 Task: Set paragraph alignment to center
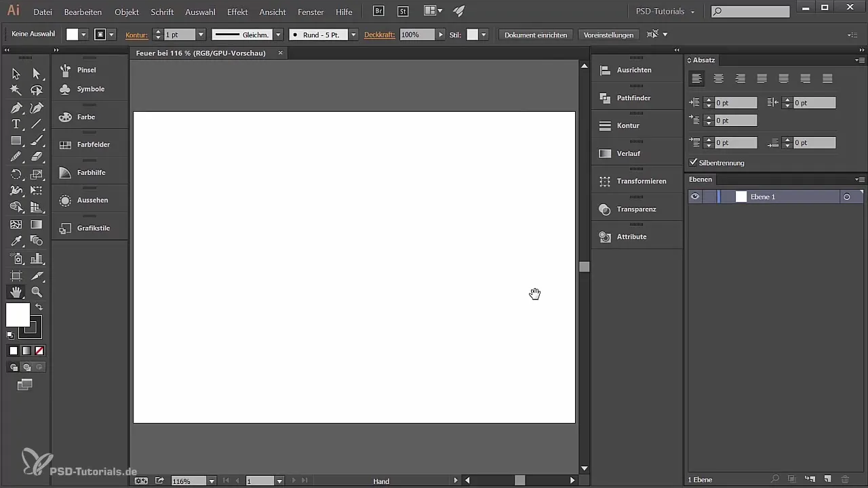click(x=718, y=79)
